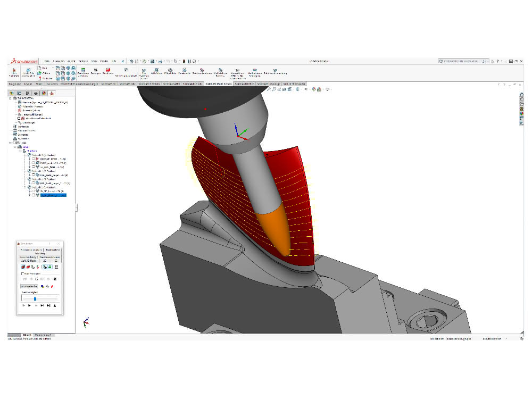Open dropdown arrow next to Print icon
This screenshot has width=532, height=399.
pos(164,61)
